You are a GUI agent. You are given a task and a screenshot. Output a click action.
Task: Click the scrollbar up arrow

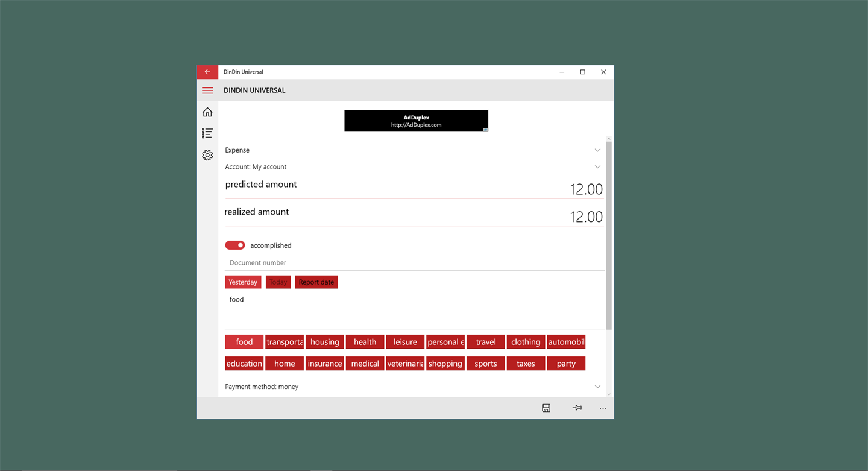click(x=609, y=139)
